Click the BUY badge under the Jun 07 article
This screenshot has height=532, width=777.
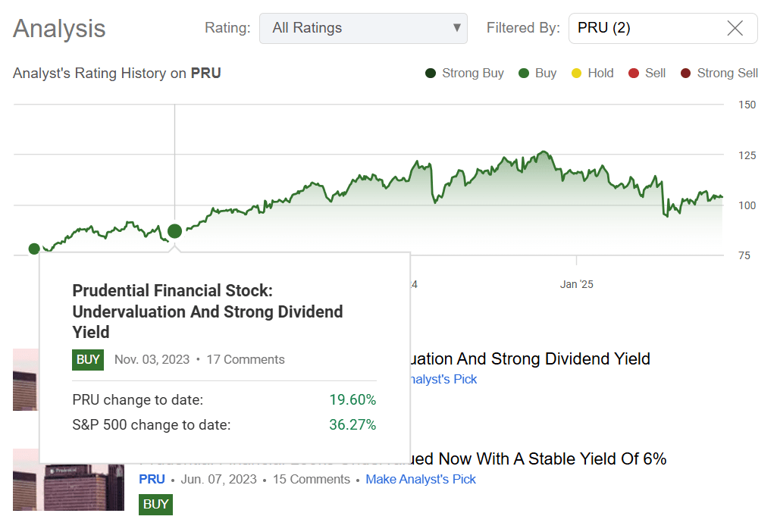tap(155, 504)
